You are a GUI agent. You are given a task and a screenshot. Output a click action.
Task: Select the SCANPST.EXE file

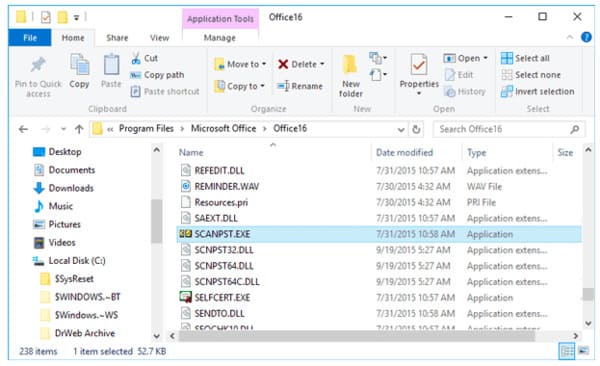(379, 234)
